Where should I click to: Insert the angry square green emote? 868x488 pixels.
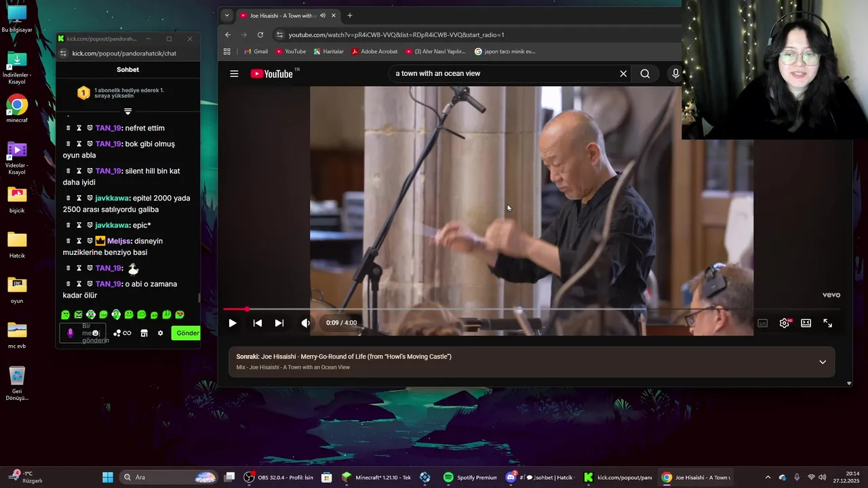tap(78, 314)
